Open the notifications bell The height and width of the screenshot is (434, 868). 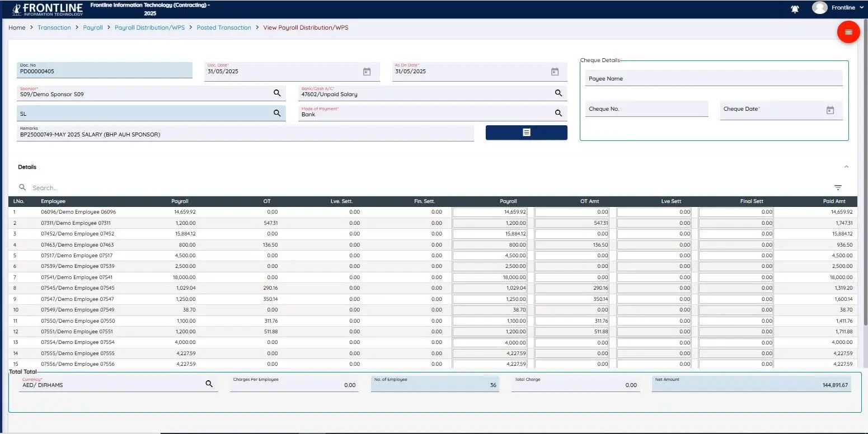click(794, 9)
